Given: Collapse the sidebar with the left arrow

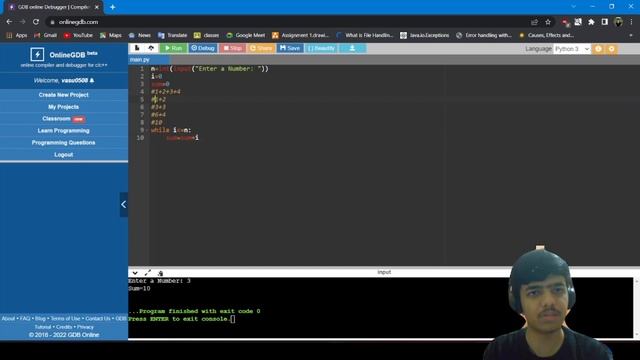Looking at the screenshot, I should pos(124,204).
